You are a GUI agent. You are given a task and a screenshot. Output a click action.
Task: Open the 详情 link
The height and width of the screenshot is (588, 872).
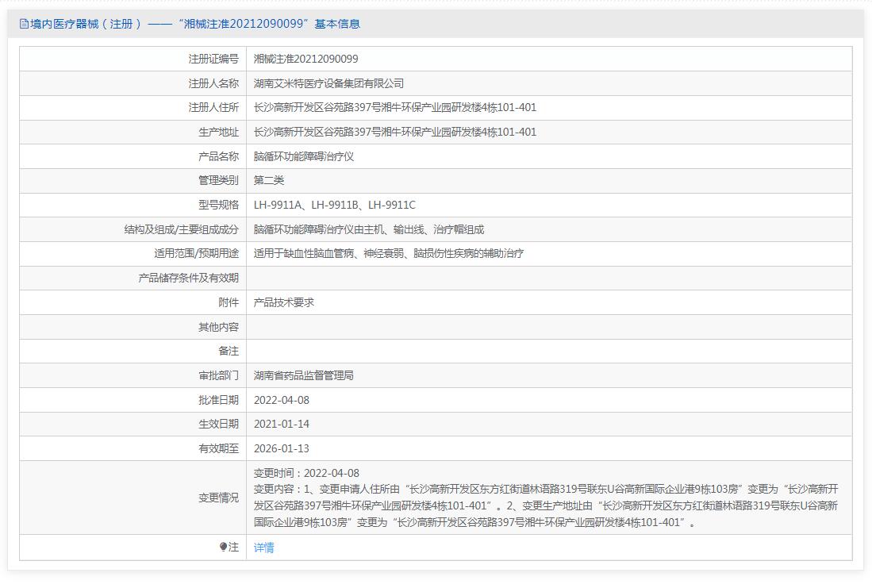click(x=263, y=548)
